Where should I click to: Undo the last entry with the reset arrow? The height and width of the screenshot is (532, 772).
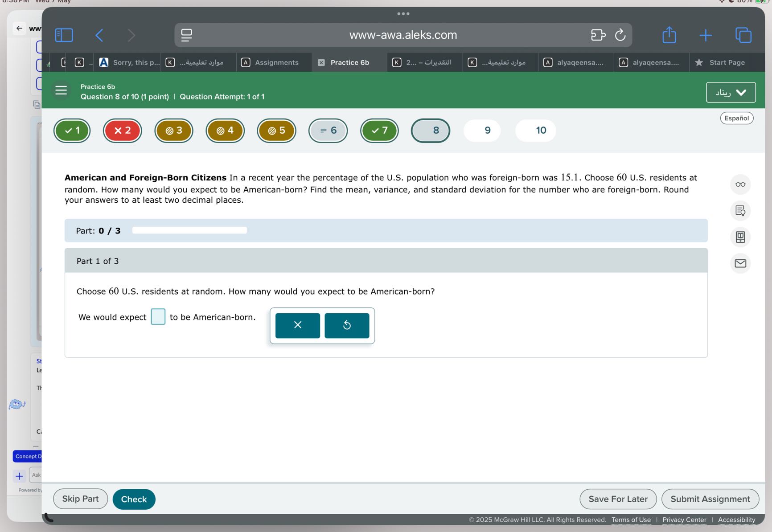pos(347,325)
